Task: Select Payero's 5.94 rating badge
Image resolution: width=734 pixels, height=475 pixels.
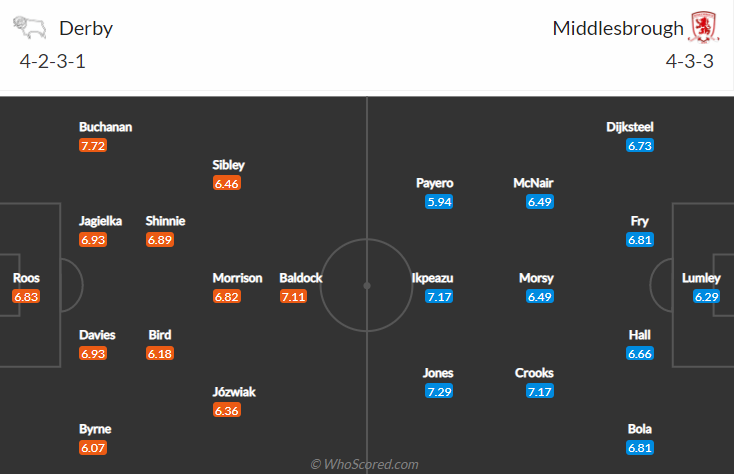Action: click(x=439, y=202)
